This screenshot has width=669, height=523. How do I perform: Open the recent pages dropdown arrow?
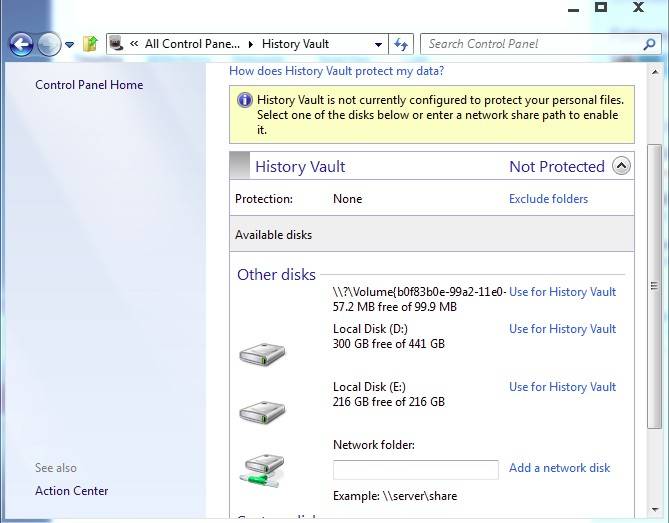tap(70, 44)
